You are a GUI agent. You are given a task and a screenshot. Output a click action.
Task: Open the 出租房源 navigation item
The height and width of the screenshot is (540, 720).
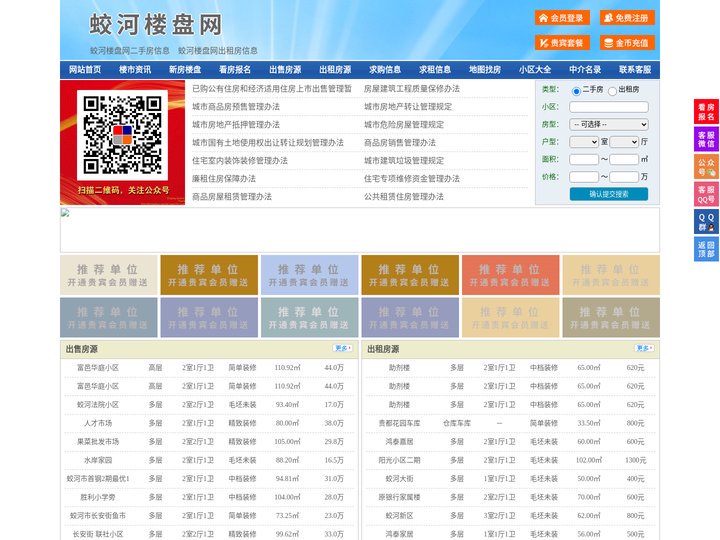click(335, 70)
